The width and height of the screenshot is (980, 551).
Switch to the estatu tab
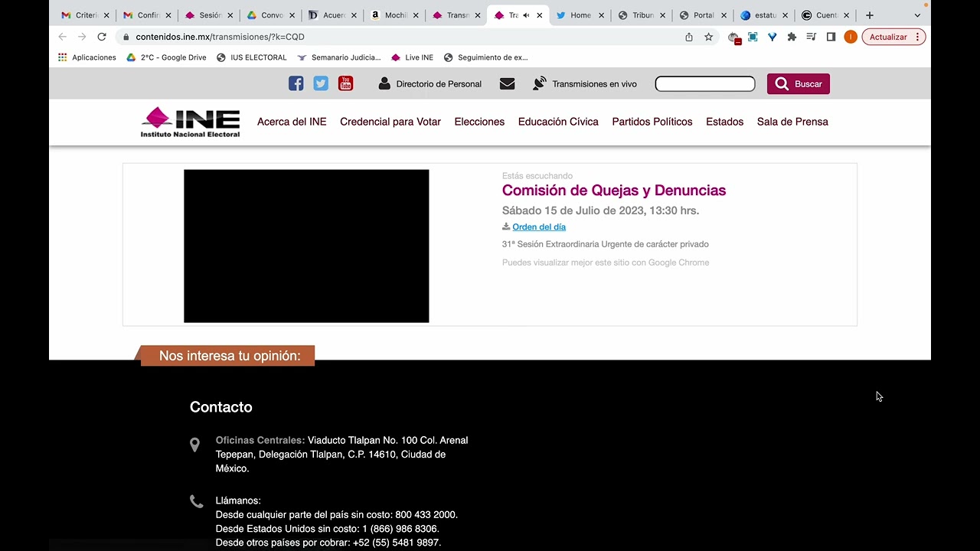pos(766,15)
